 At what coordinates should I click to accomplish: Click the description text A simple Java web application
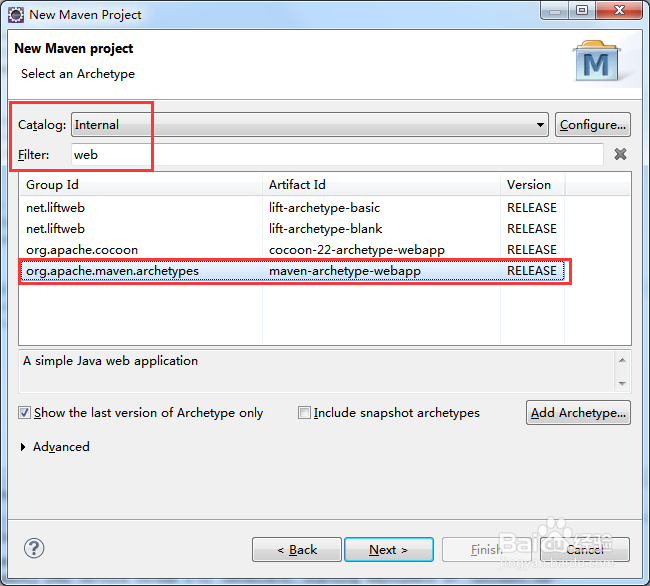pos(110,361)
